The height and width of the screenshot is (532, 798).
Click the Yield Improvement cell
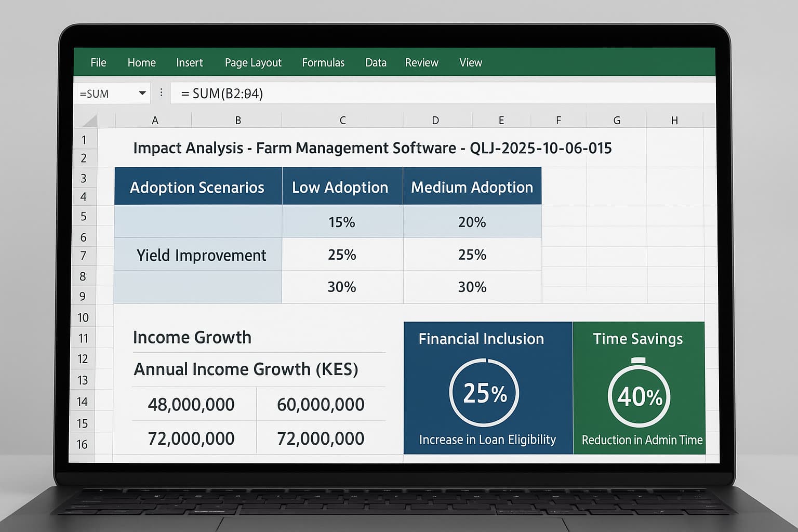pos(201,255)
